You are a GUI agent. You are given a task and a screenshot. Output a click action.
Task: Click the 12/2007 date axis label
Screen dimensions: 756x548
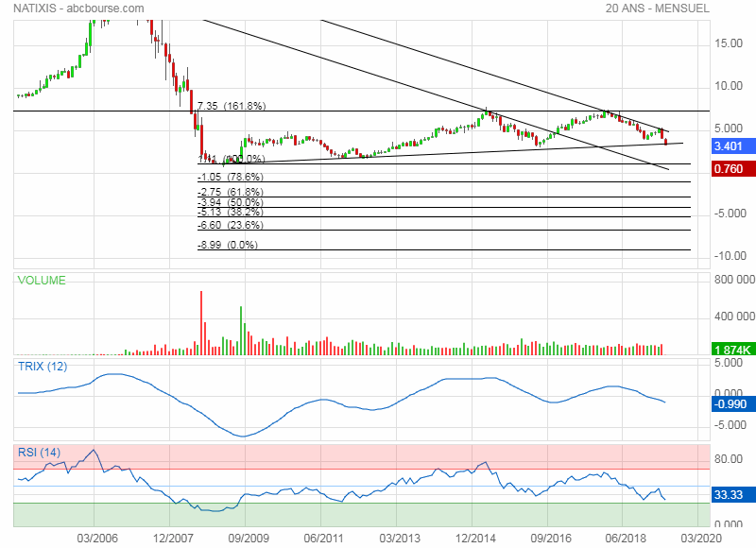click(173, 538)
